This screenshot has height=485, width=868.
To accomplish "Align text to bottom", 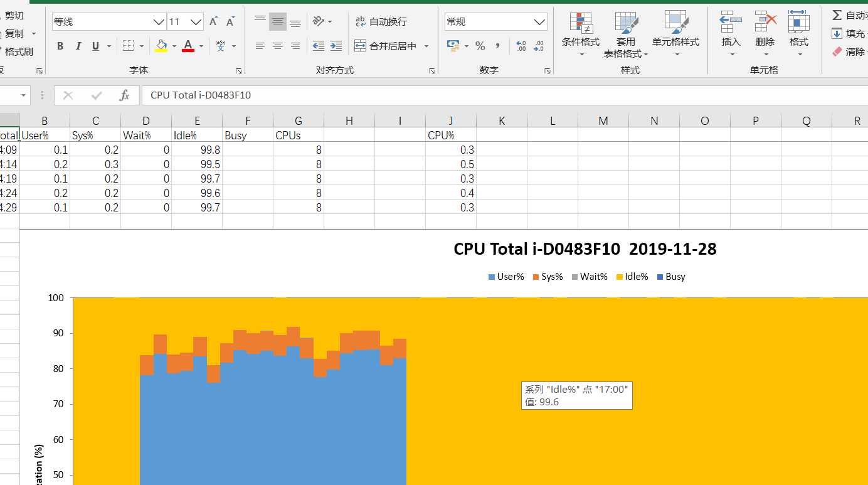I will point(295,22).
